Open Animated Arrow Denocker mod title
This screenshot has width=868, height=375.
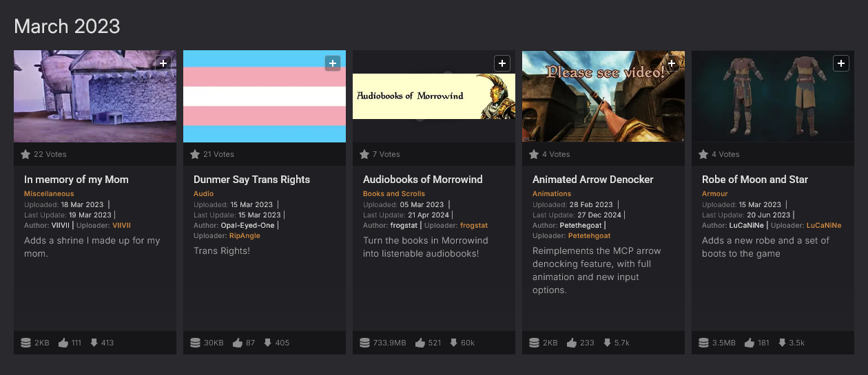[593, 180]
